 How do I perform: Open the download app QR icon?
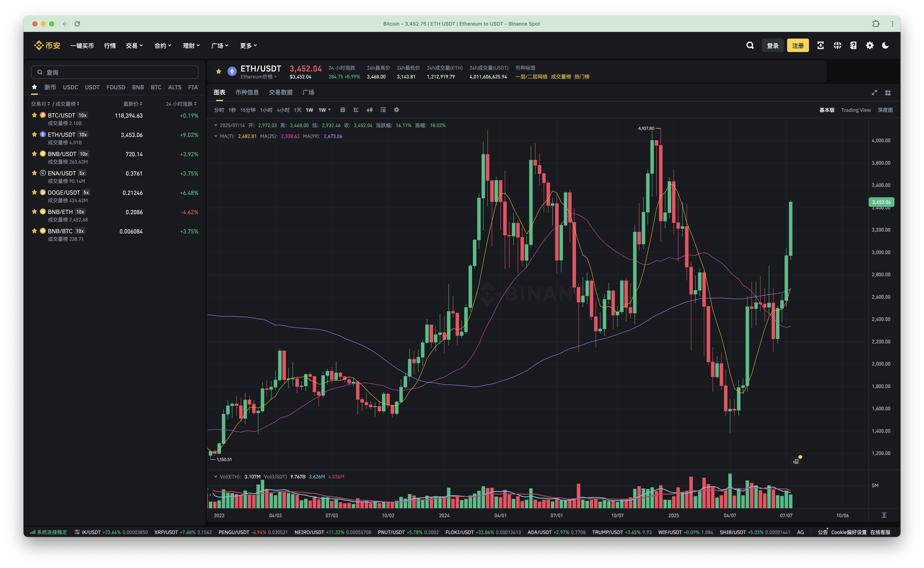tap(821, 46)
